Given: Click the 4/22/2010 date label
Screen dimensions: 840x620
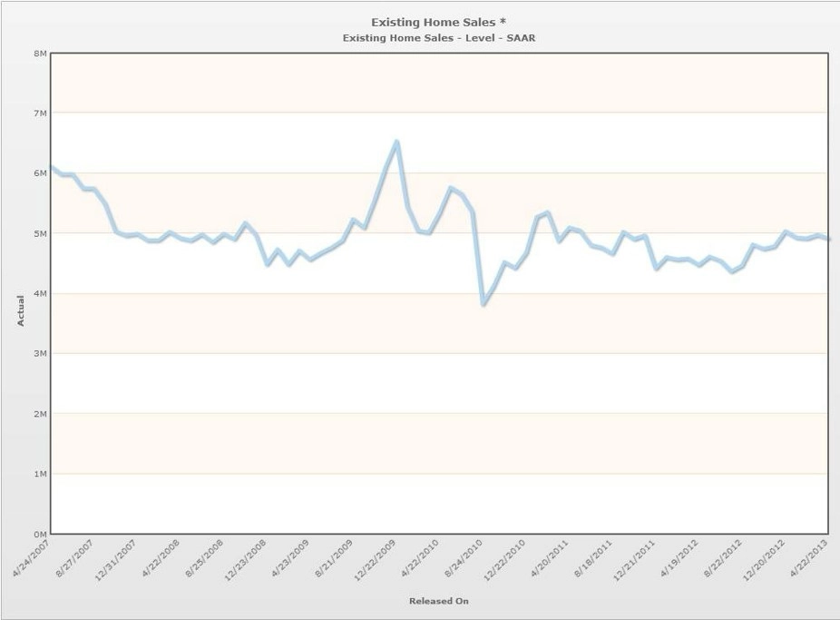Looking at the screenshot, I should [419, 558].
